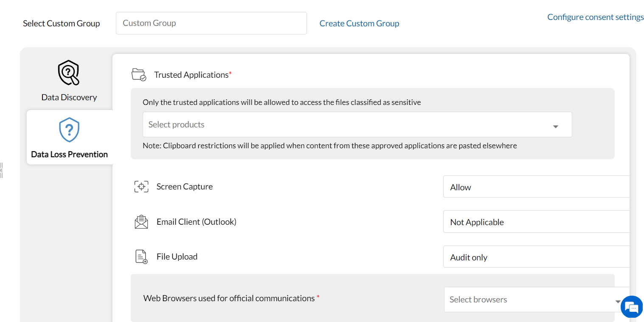Click the Screen Capture crosshair icon
Image resolution: width=644 pixels, height=322 pixels.
(141, 186)
